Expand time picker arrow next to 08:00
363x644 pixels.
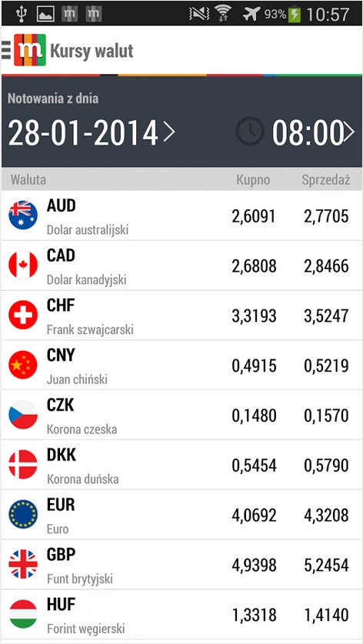click(348, 132)
